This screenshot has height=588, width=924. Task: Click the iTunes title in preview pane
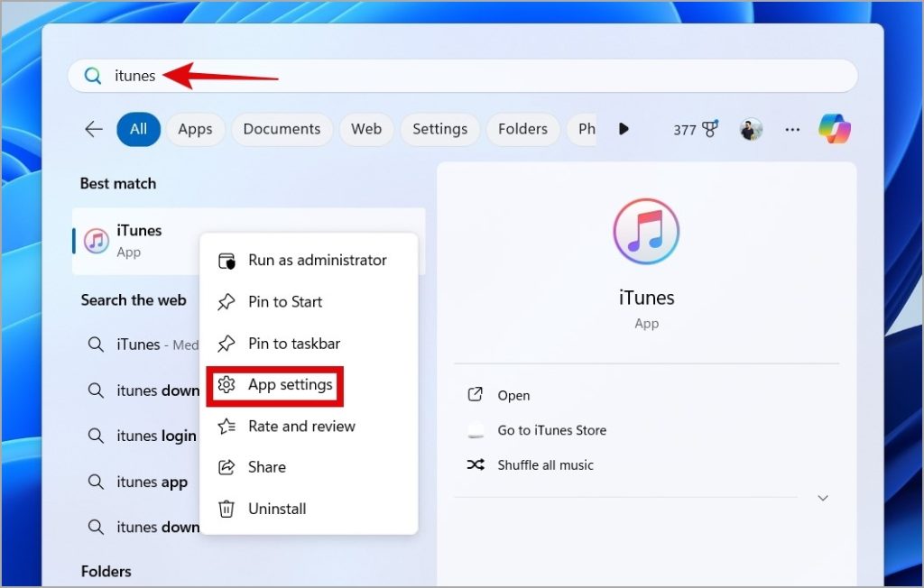(x=646, y=298)
